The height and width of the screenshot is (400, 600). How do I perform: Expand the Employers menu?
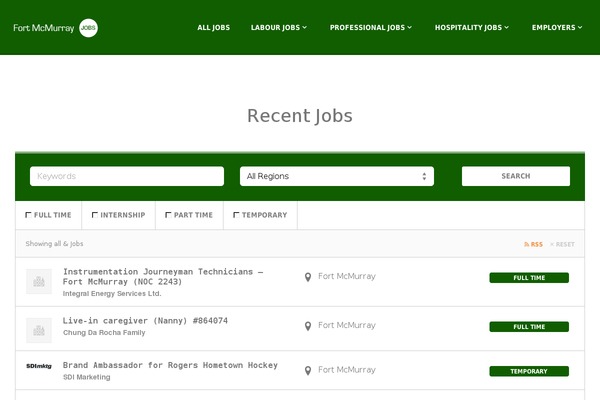[557, 28]
